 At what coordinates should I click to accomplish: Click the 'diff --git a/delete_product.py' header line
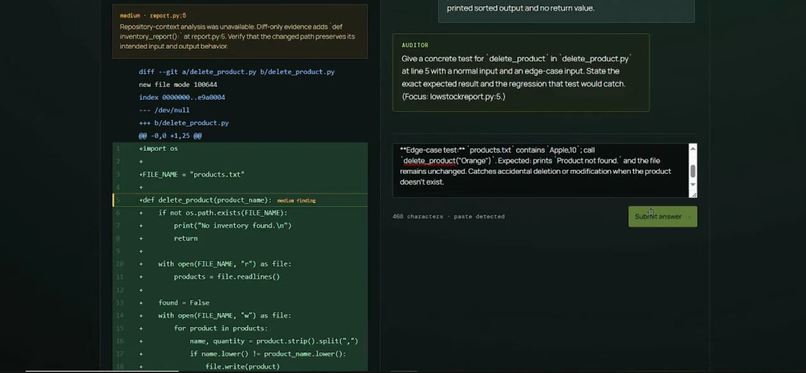tap(236, 72)
